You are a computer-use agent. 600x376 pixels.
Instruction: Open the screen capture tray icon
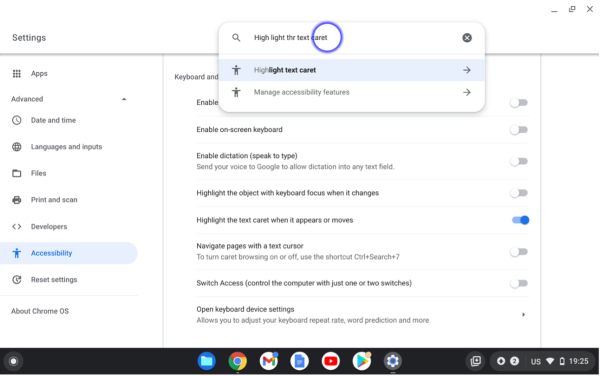click(476, 361)
